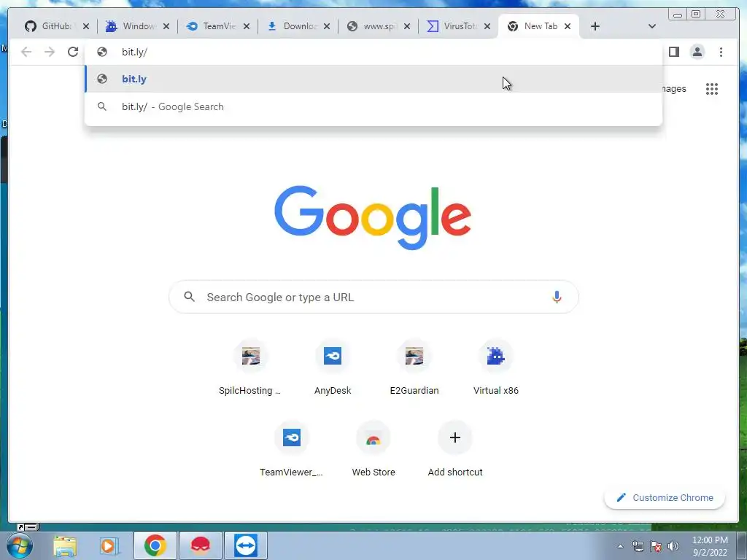Close the GitHub tab

86,26
